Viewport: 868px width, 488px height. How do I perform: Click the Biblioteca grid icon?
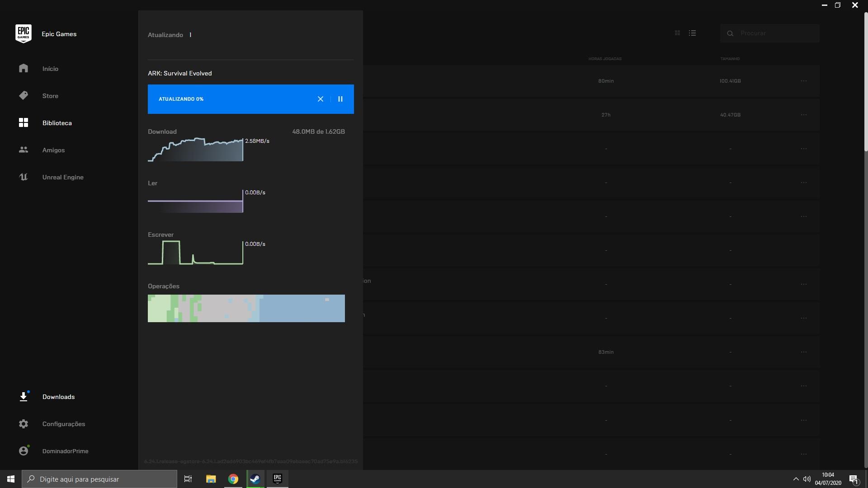[x=24, y=122]
